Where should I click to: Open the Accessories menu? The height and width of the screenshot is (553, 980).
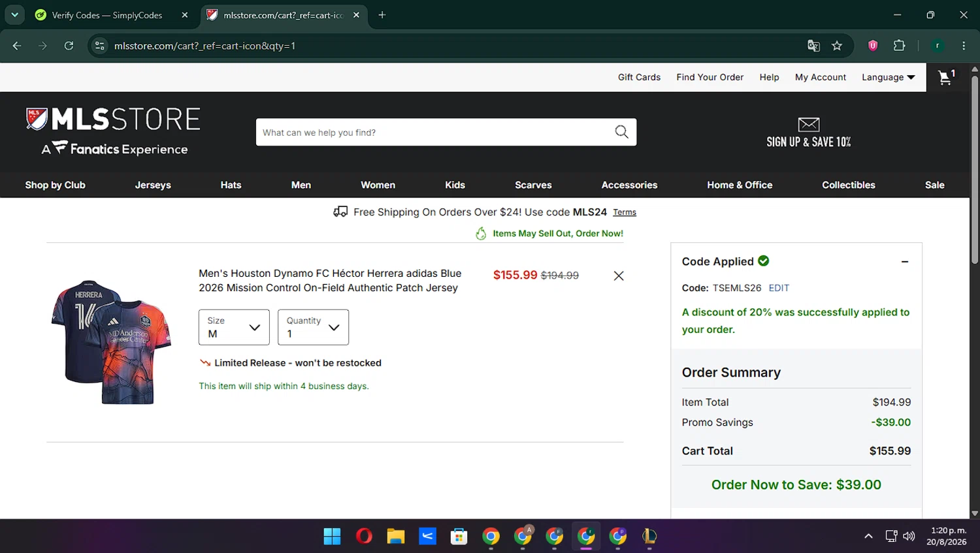(x=629, y=185)
